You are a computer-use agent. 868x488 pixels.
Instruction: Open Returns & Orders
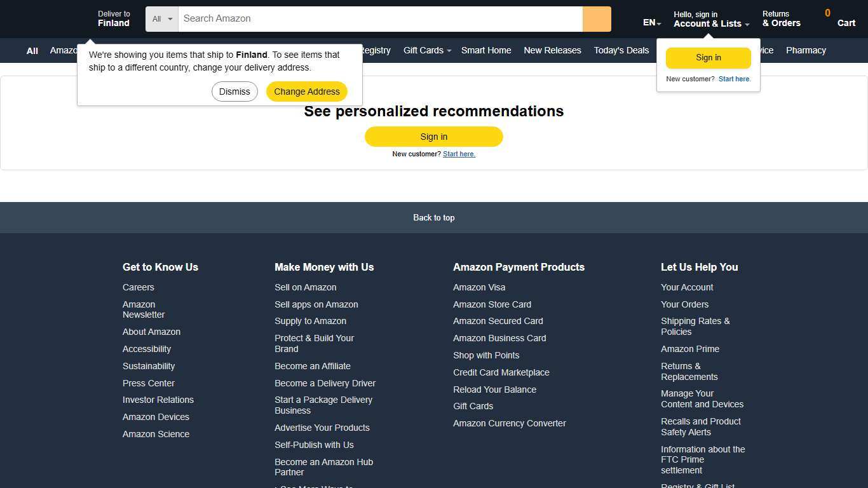click(x=782, y=18)
